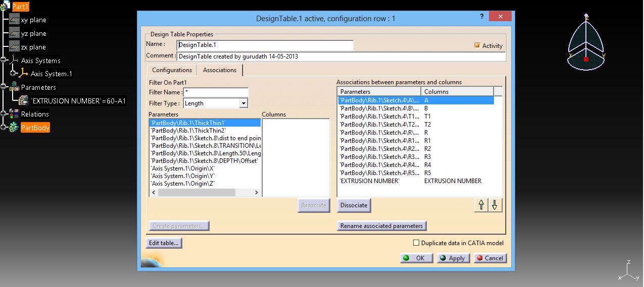Screen dimensions: 644x287
Task: Click Rename associated parameters button
Action: coord(382,226)
